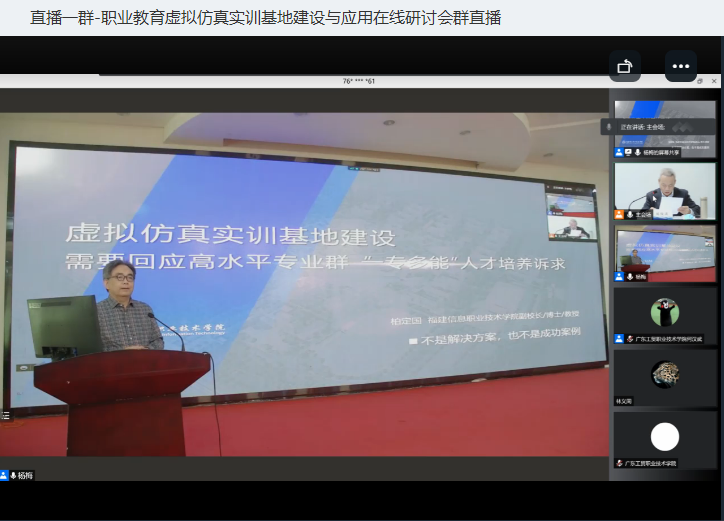Click orange user icon on 主会场 tile

pyautogui.click(x=619, y=214)
